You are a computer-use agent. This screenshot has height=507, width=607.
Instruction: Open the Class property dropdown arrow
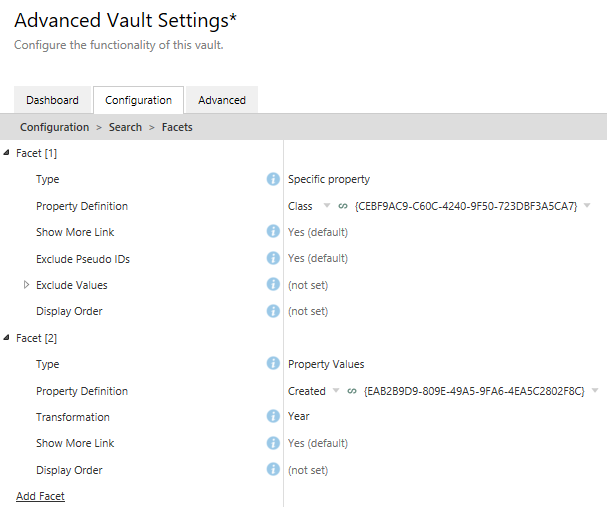pyautogui.click(x=326, y=207)
